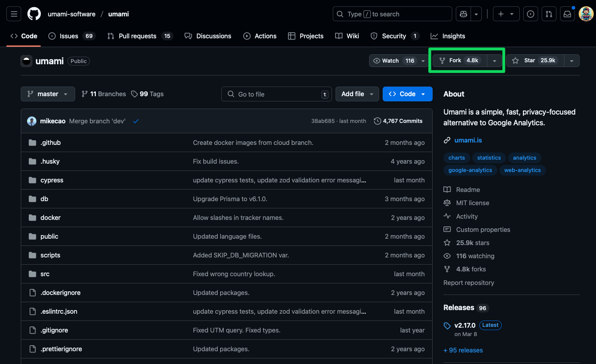This screenshot has width=596, height=364.
Task: Open pull requests icon in header
Action: tap(549, 14)
